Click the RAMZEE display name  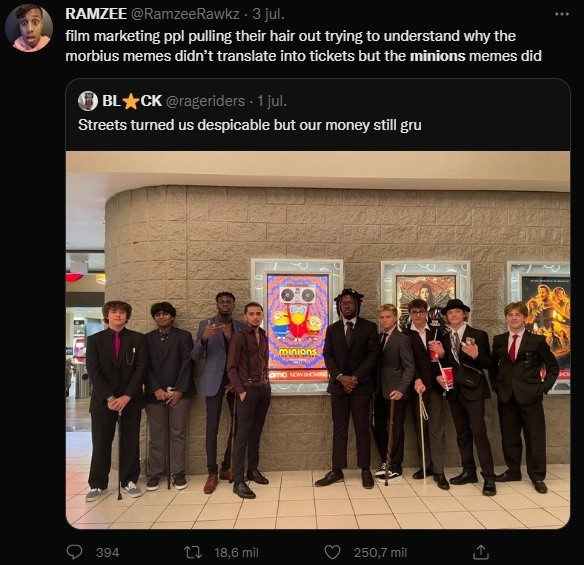click(x=96, y=14)
